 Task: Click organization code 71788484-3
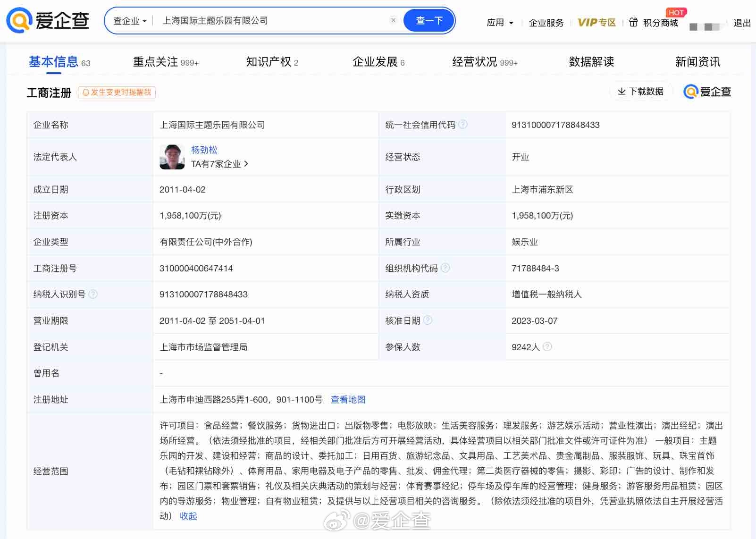535,268
